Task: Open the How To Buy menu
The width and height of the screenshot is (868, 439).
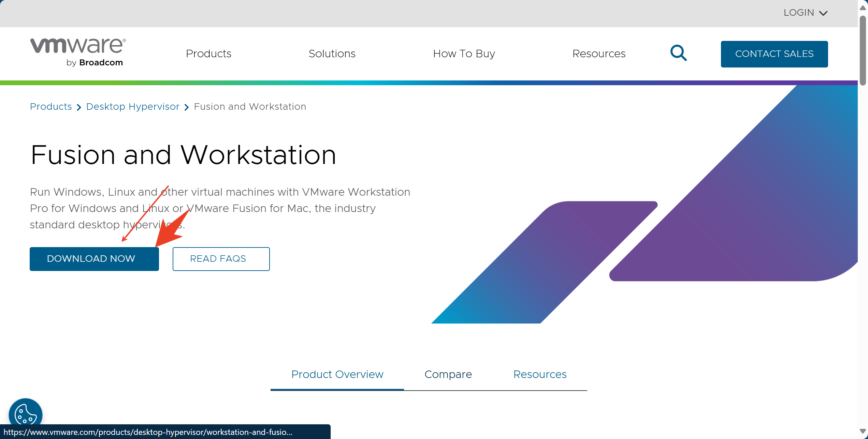Action: [x=464, y=54]
